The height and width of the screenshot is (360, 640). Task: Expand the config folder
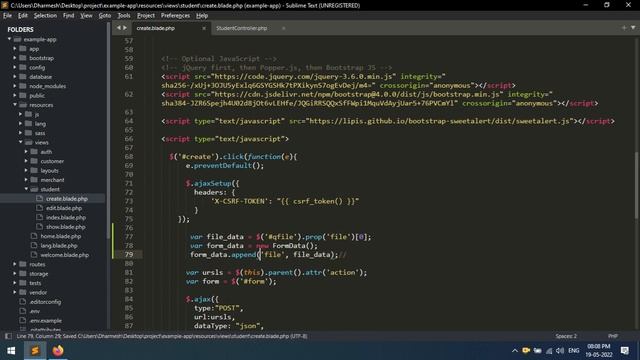tap(15, 67)
